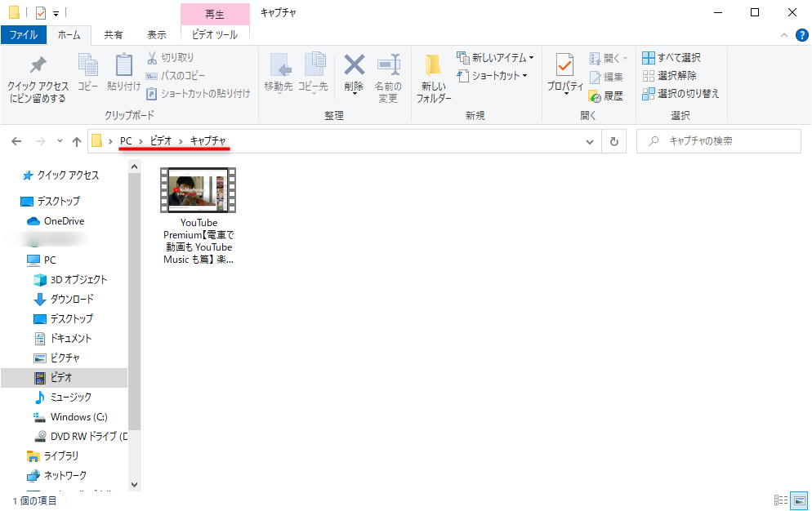The height and width of the screenshot is (511, 812).
Task: Click properties checkmark icon in title bar
Action: coord(41,12)
